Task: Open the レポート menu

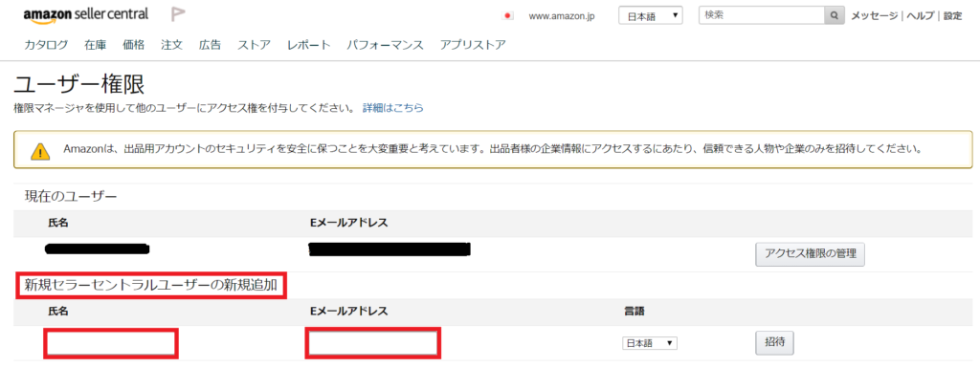Action: point(309,45)
